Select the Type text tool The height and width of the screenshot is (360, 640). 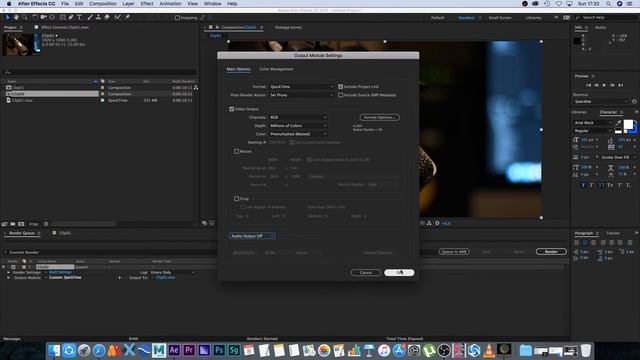point(80,17)
